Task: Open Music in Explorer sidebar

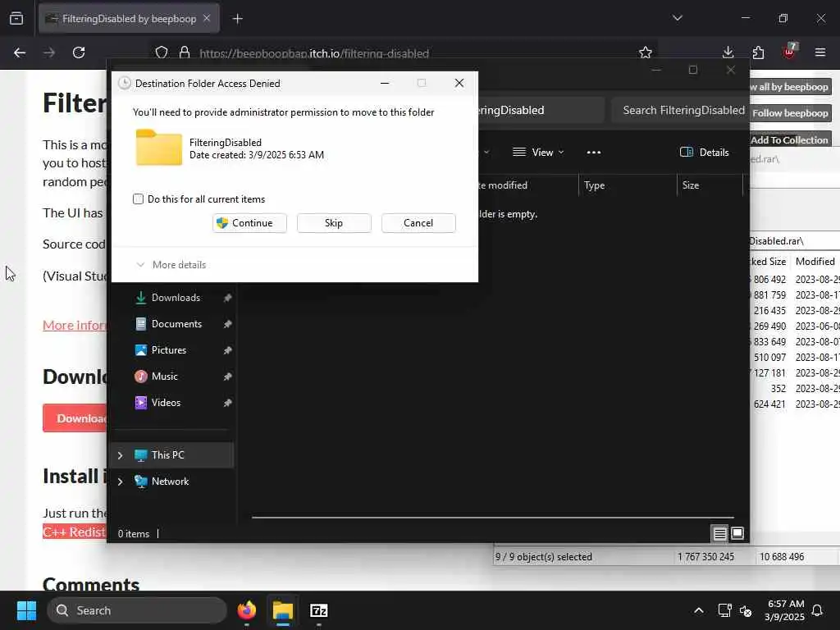Action: (164, 377)
